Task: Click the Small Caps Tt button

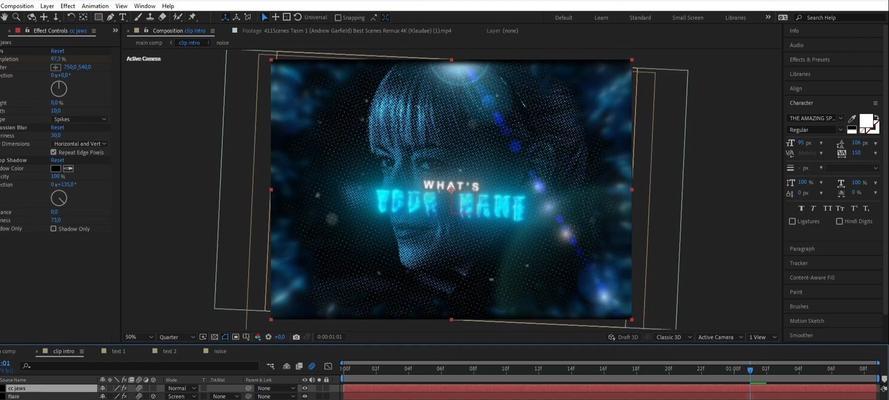Action: point(840,208)
